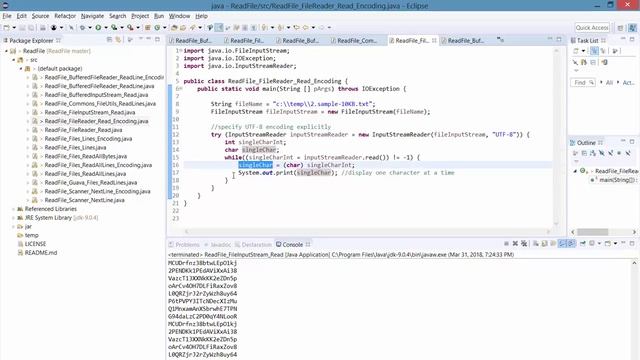640x360 pixels.
Task: Expand the Referenced Libraries node
Action: (x=13, y=209)
